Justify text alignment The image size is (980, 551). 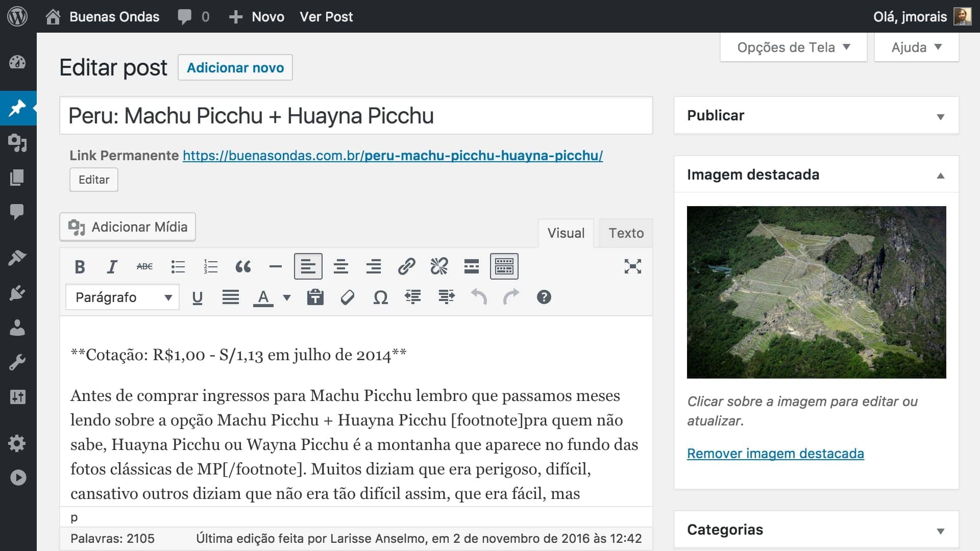tap(231, 297)
